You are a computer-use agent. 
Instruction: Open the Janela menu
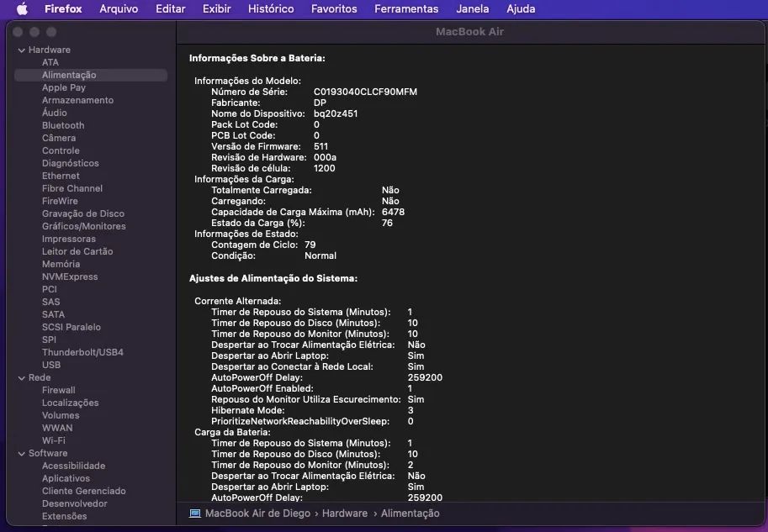473,8
